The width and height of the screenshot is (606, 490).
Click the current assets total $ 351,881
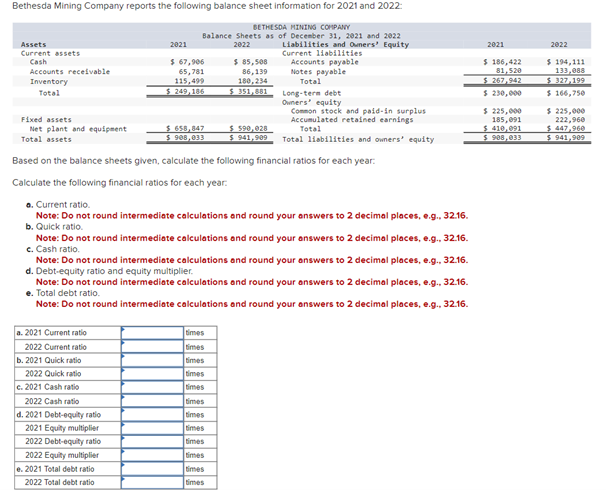(x=248, y=92)
